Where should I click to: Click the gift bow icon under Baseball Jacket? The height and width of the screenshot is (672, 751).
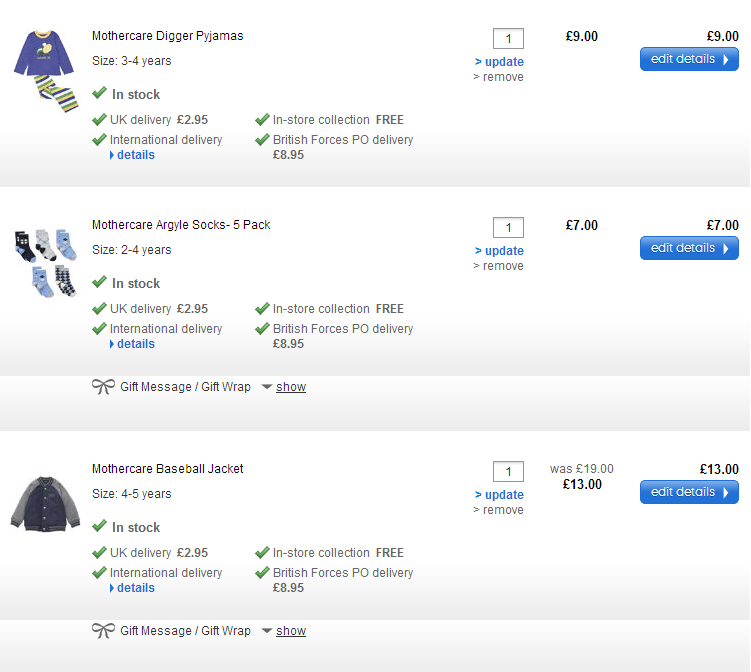tap(103, 631)
